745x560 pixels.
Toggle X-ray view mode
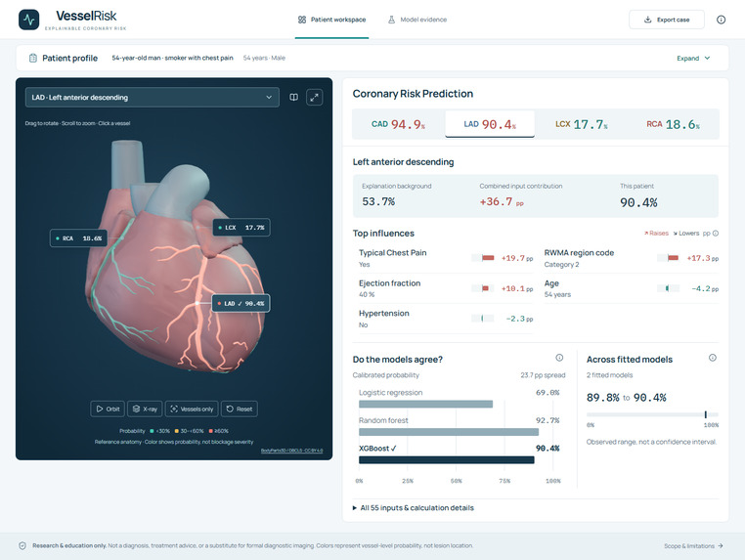tap(145, 409)
